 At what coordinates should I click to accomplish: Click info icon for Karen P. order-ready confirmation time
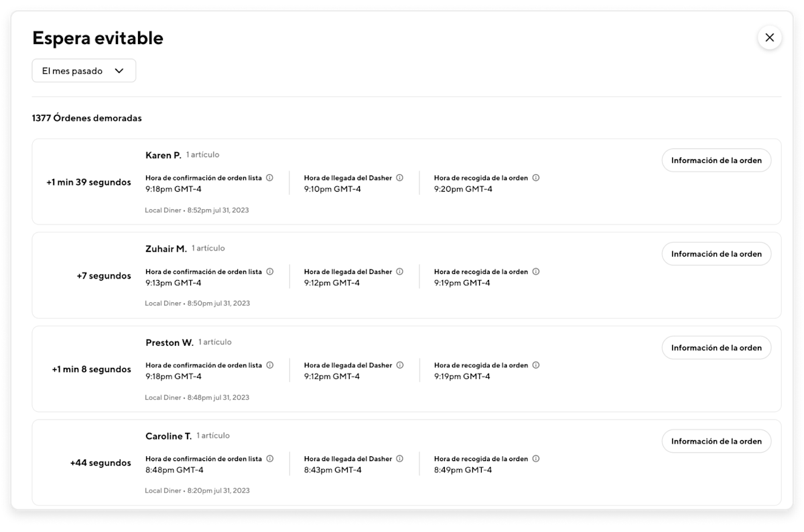(x=269, y=178)
